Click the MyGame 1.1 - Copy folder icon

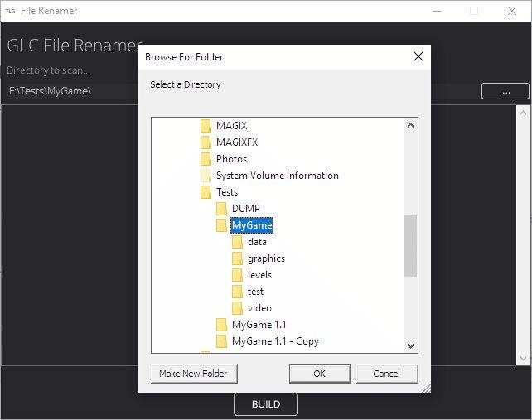[221, 341]
